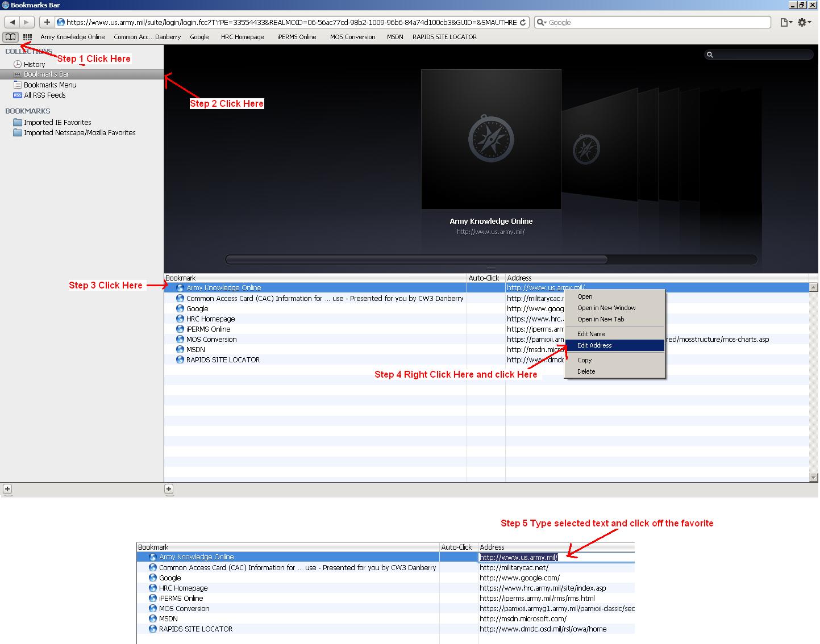Click the Add Bookmark plus button
The width and height of the screenshot is (820, 644).
point(47,22)
